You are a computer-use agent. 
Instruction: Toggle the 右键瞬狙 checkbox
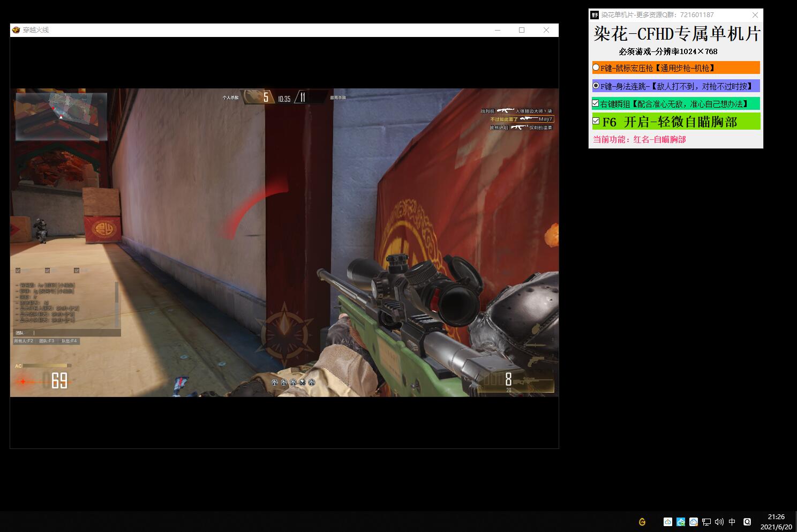click(596, 103)
